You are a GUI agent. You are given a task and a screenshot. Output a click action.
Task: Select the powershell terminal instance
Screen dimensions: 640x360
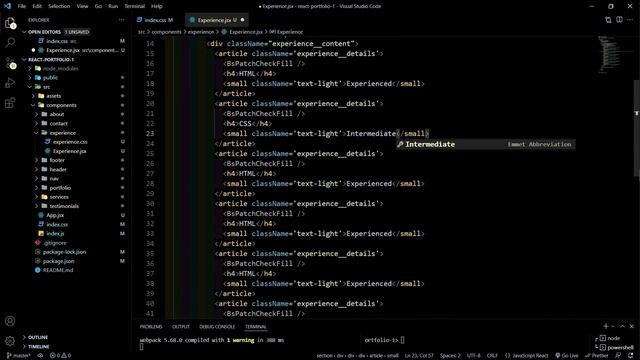click(x=616, y=347)
